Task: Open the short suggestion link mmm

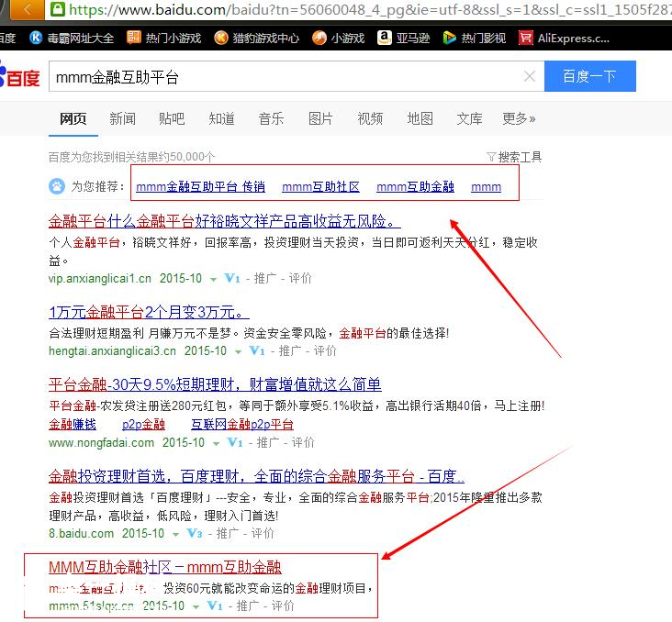Action: coord(486,187)
